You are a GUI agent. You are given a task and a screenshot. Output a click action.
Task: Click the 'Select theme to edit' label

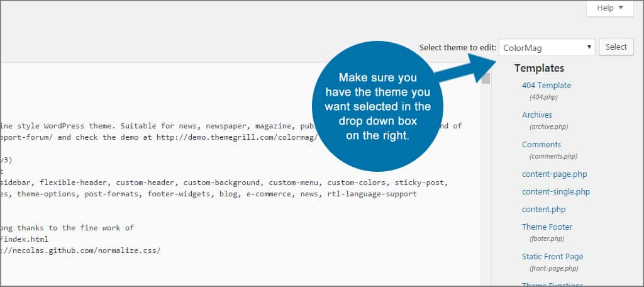coord(457,47)
